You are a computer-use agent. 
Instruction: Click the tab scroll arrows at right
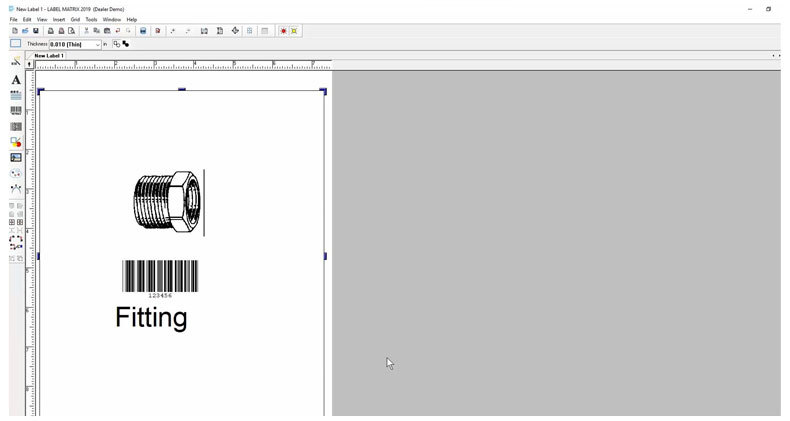776,56
